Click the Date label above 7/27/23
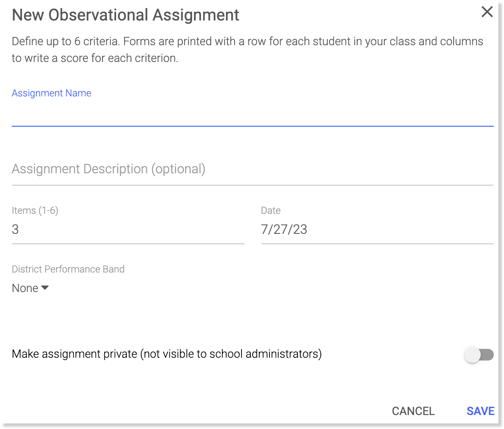Viewport: 504px width, 429px height. click(x=271, y=211)
